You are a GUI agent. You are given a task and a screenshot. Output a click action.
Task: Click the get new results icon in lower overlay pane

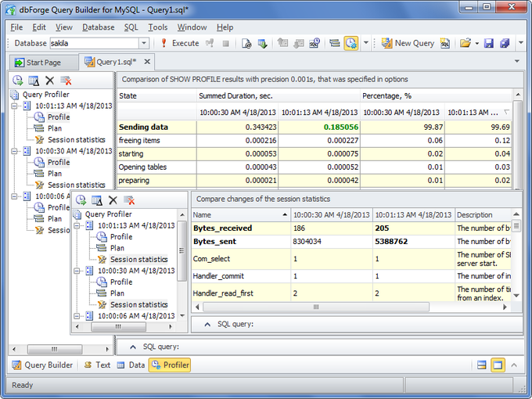(81, 200)
